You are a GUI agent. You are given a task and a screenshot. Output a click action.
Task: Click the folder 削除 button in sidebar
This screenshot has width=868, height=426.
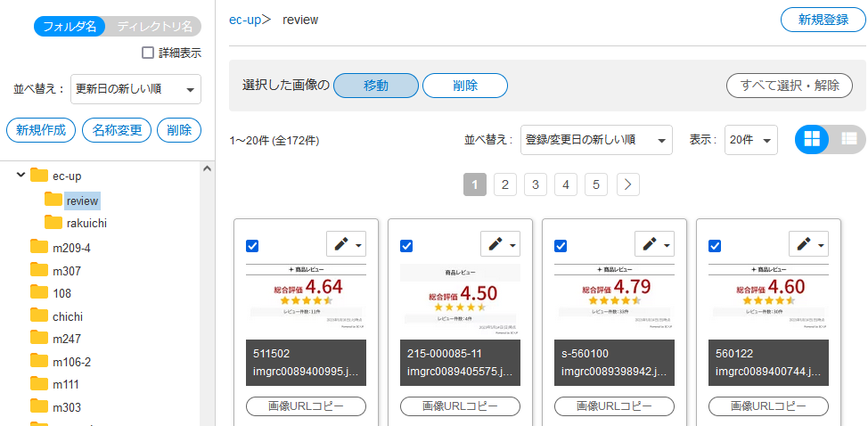[x=179, y=130]
